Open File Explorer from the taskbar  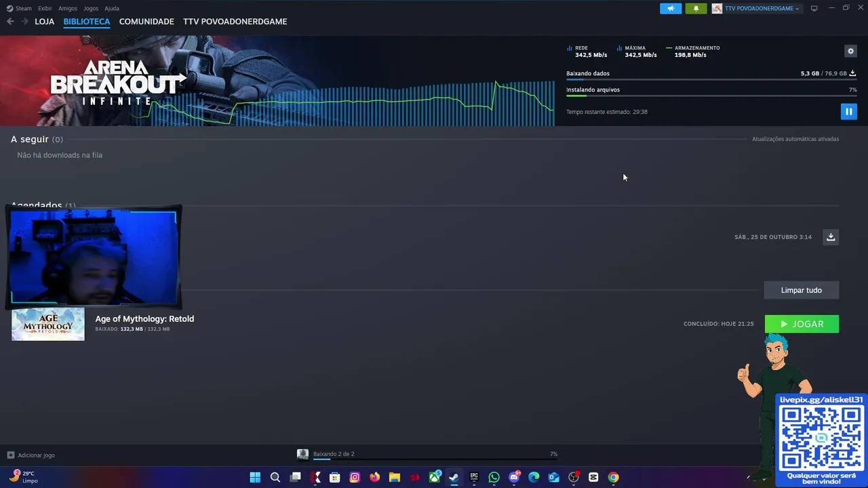(x=395, y=477)
